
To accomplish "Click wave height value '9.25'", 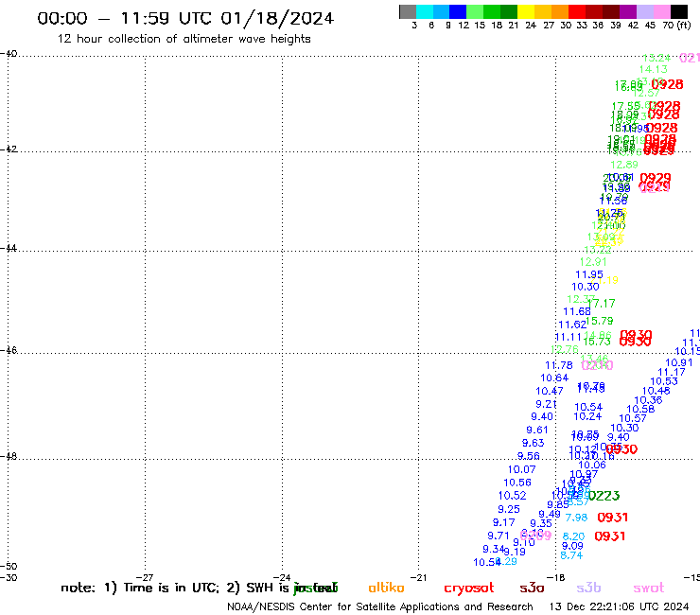I will pyautogui.click(x=509, y=509).
